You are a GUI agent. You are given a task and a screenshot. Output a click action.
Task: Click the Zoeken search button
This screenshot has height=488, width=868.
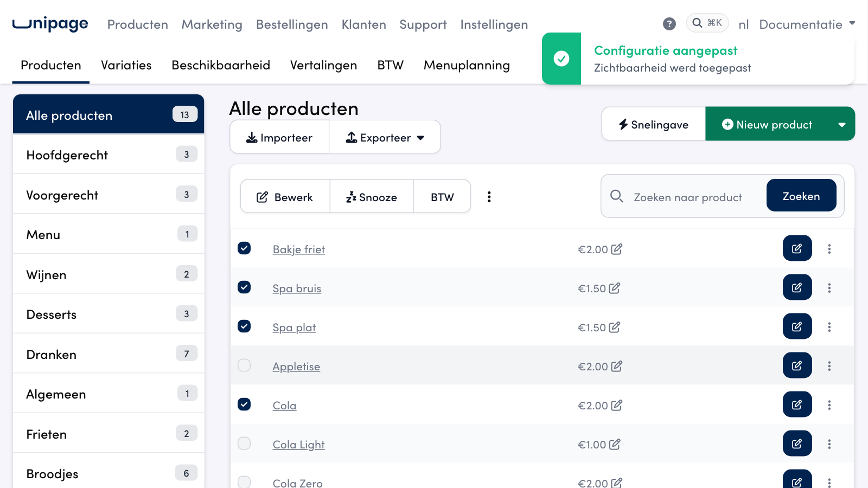click(801, 196)
